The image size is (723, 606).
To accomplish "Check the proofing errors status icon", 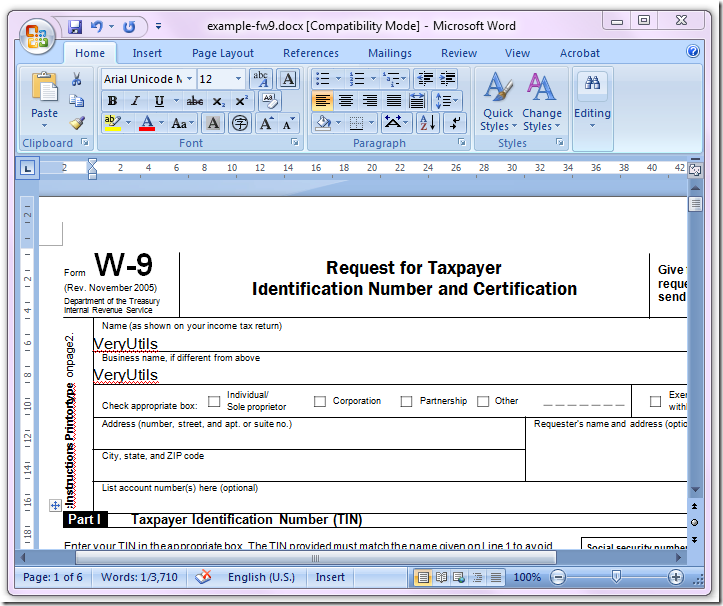I will (x=203, y=577).
